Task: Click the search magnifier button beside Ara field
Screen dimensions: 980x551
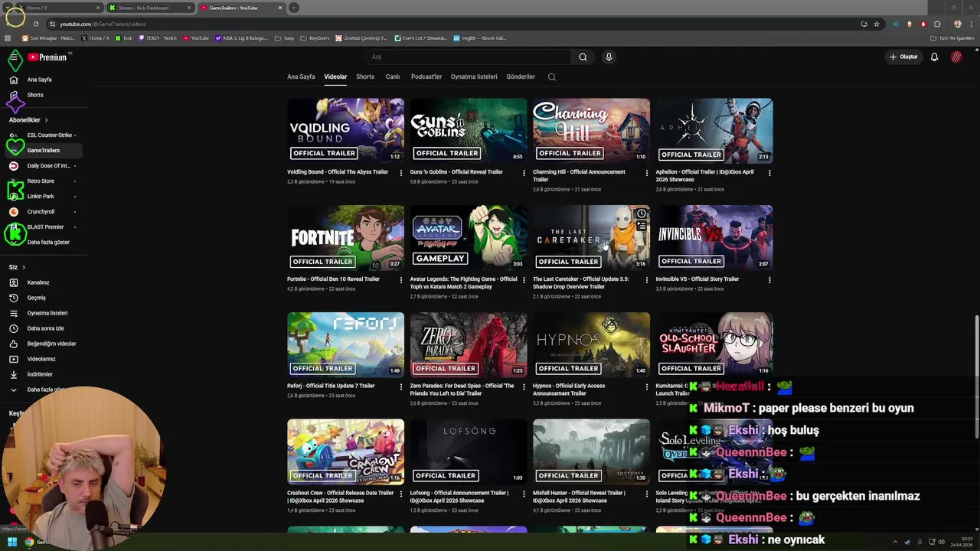Action: 583,57
